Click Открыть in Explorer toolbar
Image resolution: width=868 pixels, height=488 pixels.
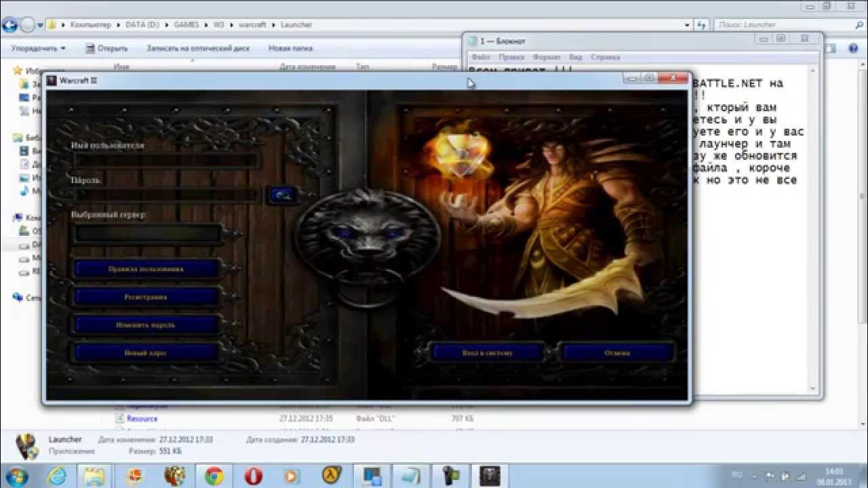(x=106, y=48)
